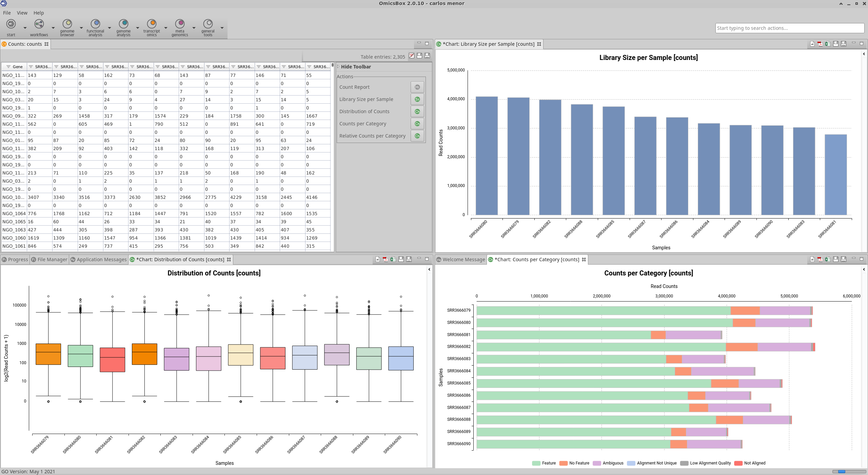
Task: Open dropdown arrow next to start
Action: click(25, 28)
